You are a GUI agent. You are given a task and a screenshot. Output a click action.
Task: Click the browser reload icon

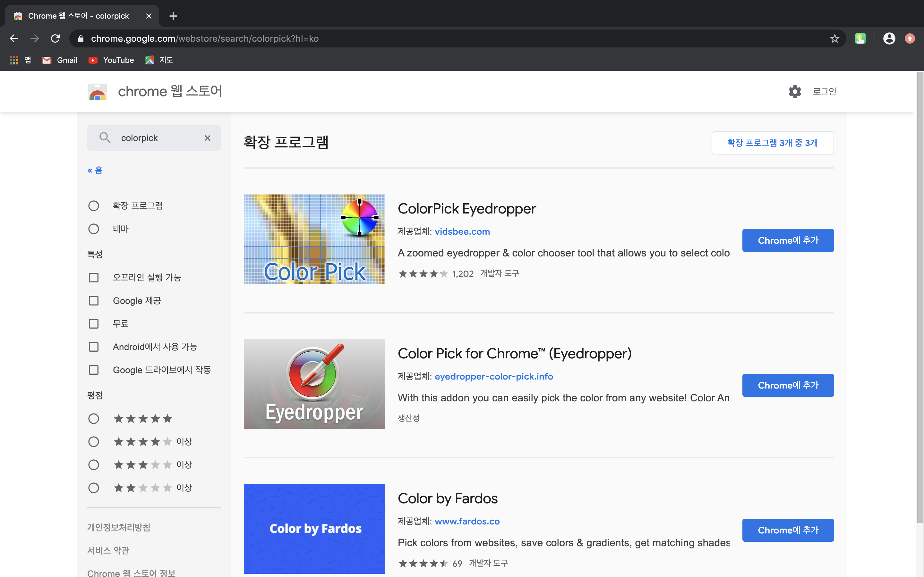[x=56, y=38]
